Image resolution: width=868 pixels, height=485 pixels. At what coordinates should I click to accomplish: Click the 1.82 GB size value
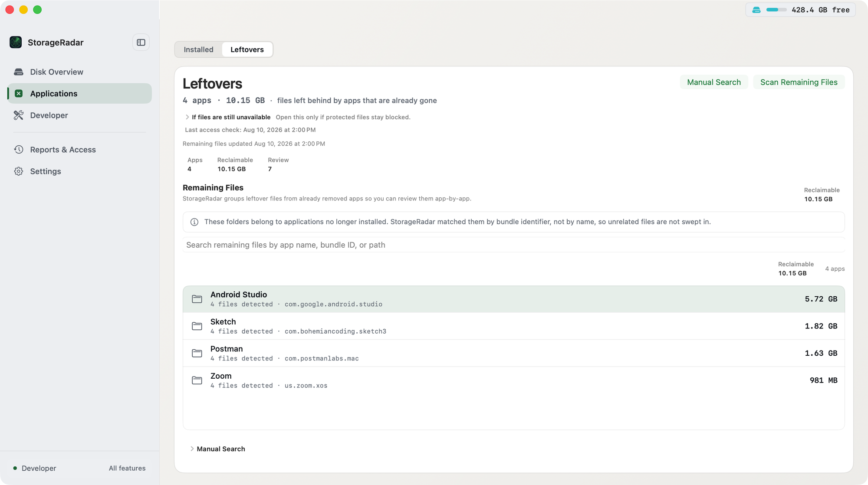[821, 326]
